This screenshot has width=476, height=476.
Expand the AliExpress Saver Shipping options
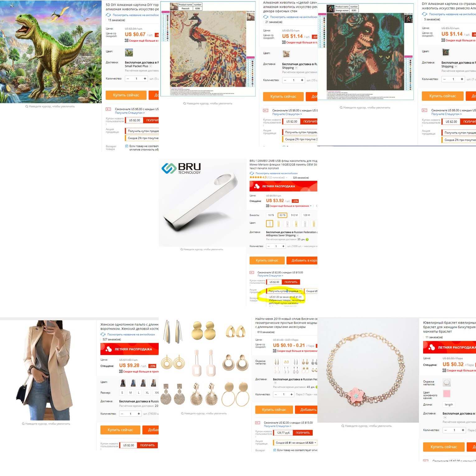click(298, 236)
